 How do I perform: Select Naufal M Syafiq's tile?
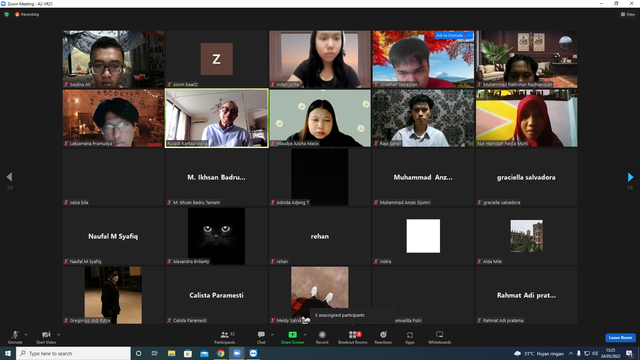click(113, 236)
